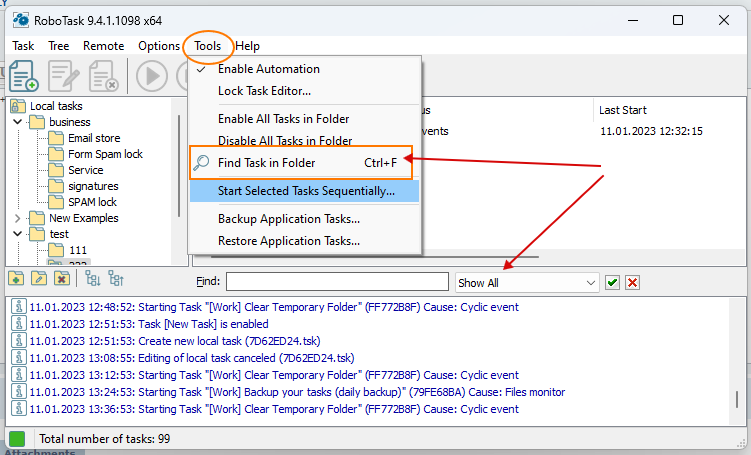Open the Help menu
The image size is (751, 455).
pos(248,46)
